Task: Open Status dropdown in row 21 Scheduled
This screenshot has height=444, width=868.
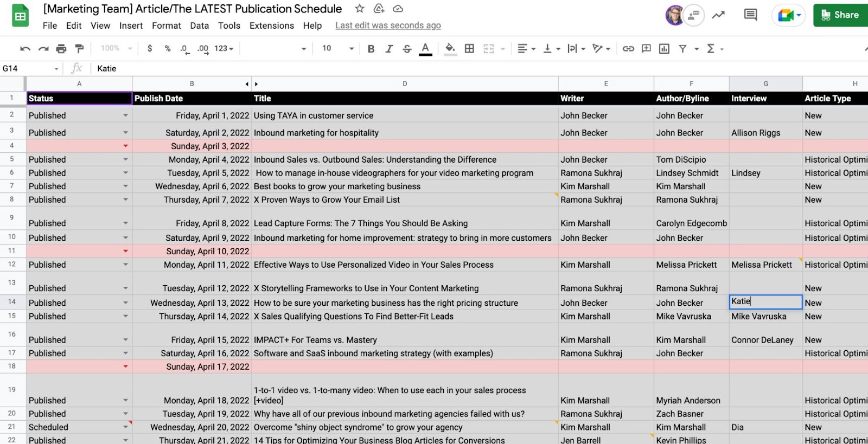Action: click(125, 427)
